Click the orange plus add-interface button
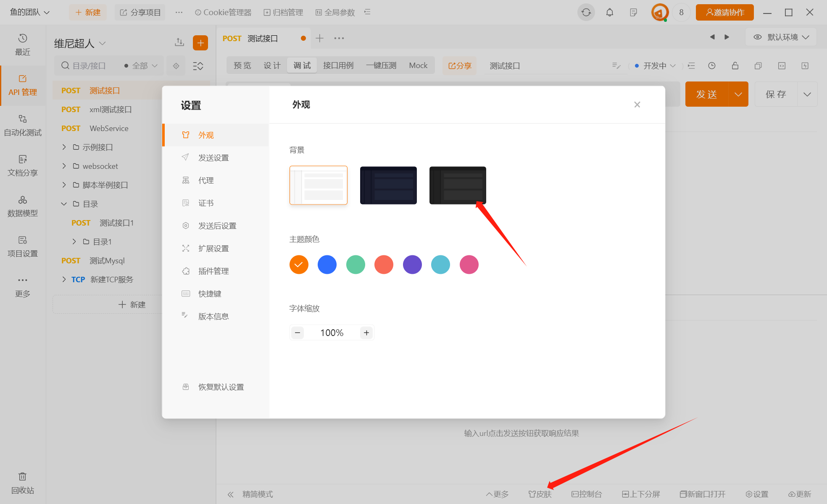 (200, 43)
